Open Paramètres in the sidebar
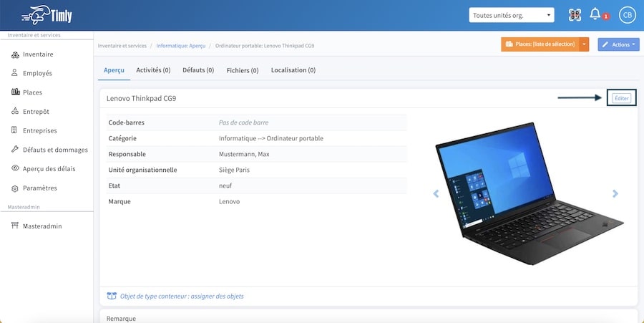 40,188
